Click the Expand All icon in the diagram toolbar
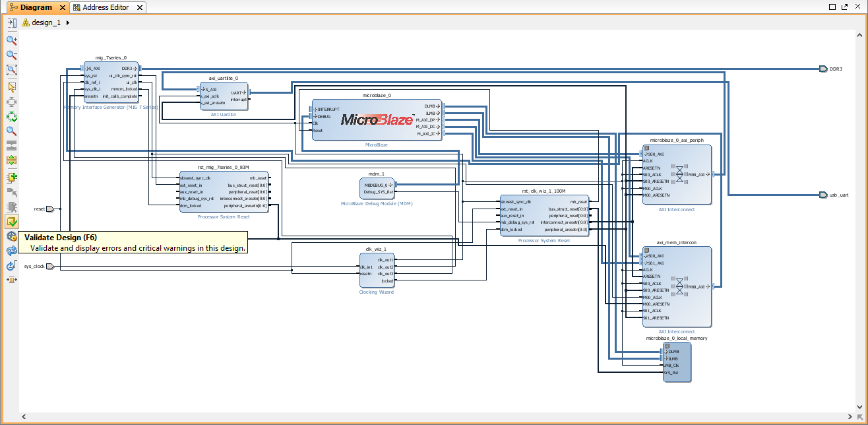Image resolution: width=868 pixels, height=425 pixels. 11,160
